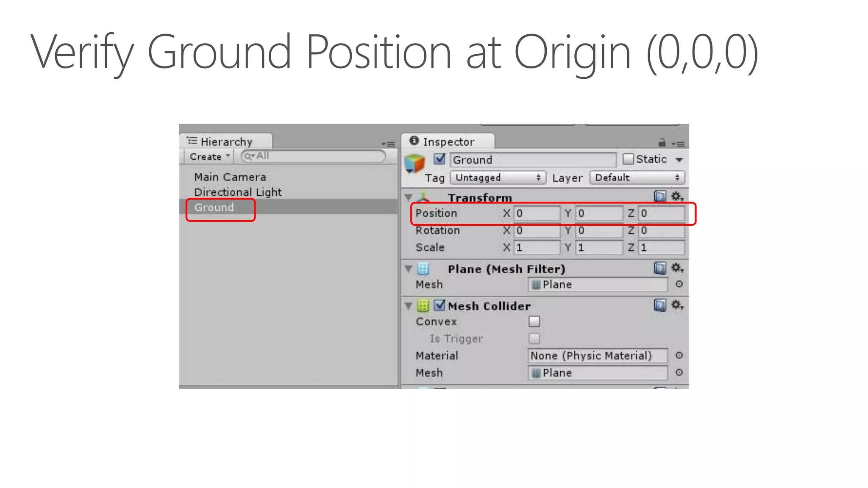The image size is (868, 488).
Task: Enable the Static checkbox
Action: (x=628, y=159)
